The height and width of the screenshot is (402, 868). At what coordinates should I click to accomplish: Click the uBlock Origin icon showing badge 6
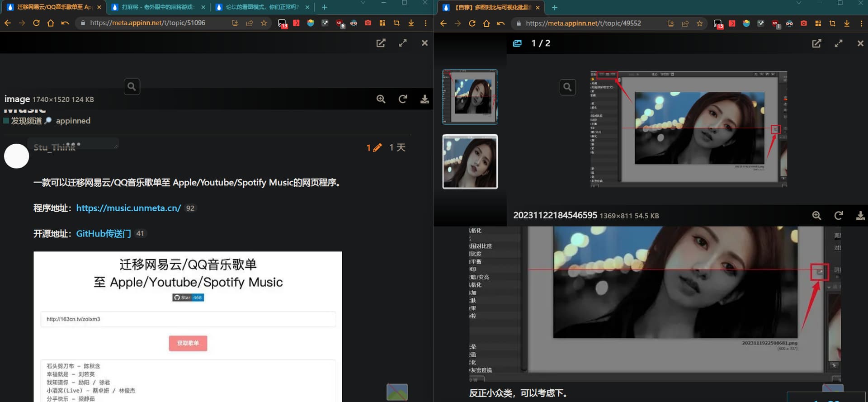340,23
